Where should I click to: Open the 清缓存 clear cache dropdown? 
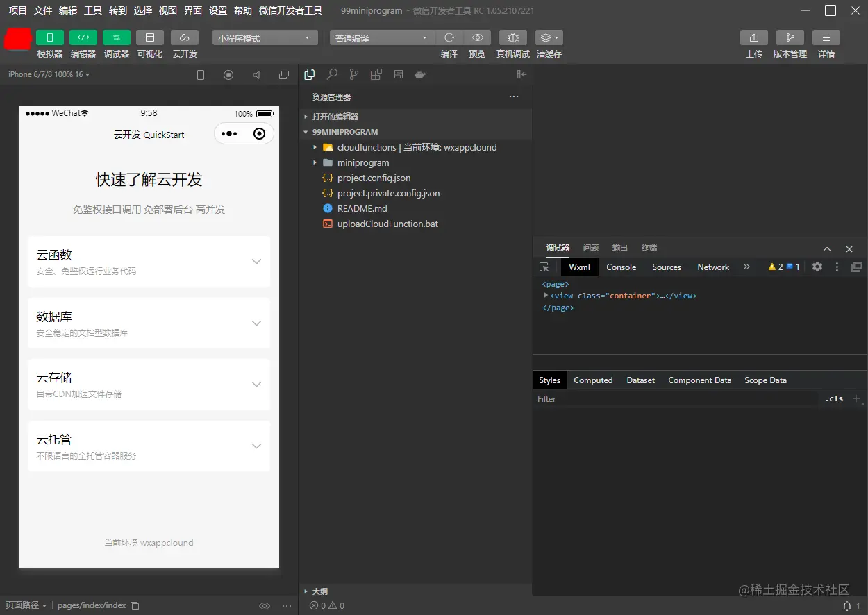(549, 37)
